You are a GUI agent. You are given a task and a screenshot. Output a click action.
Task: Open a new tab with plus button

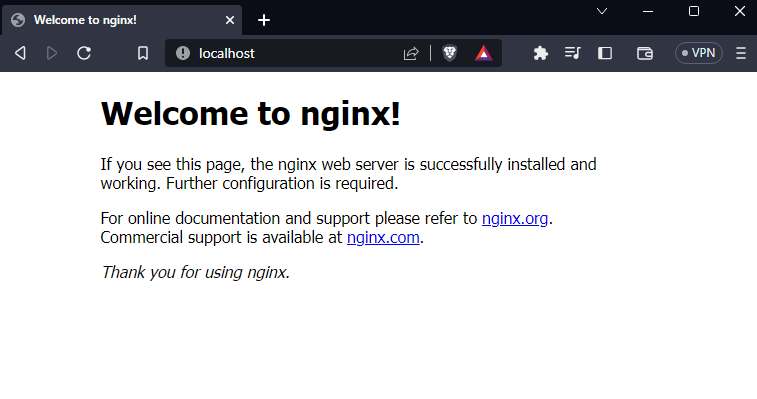click(264, 20)
